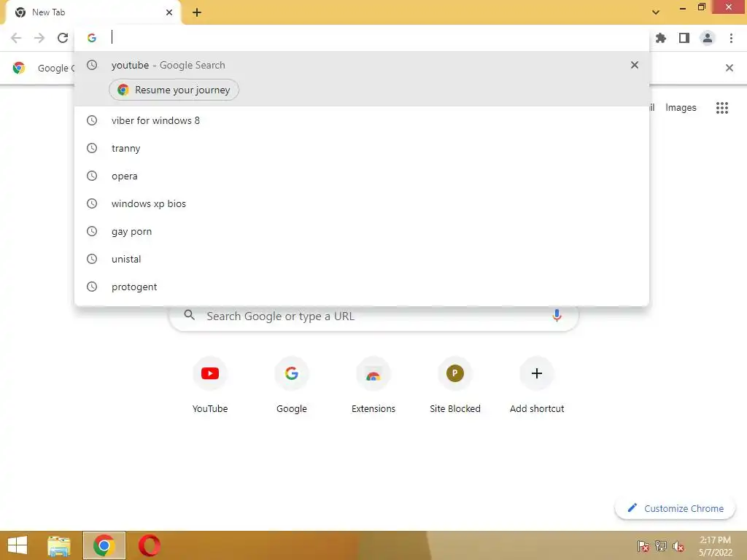The width and height of the screenshot is (747, 560).
Task: Launch Opera from the taskbar
Action: pos(149,545)
